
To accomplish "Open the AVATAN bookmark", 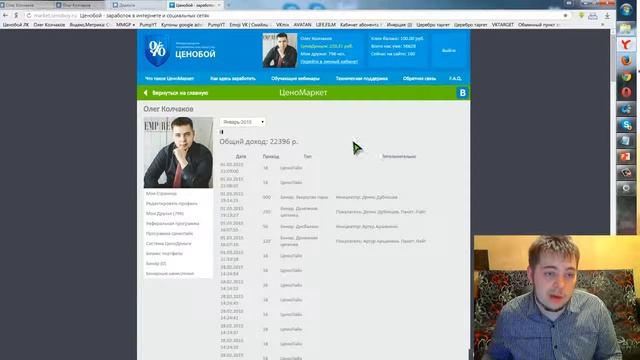I will tap(302, 25).
